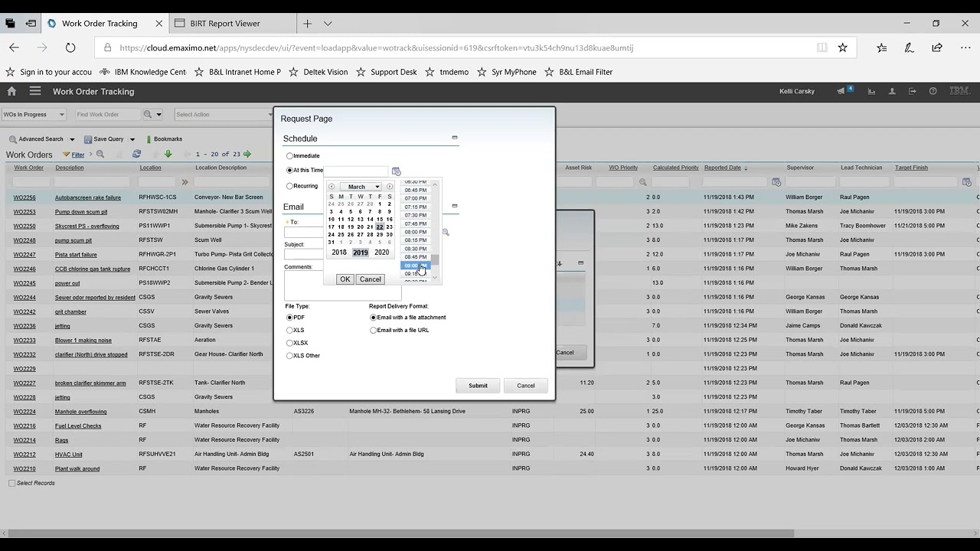Viewport: 980px width, 551px height.
Task: View bulletin board announcements megaphone icon
Action: click(x=841, y=91)
